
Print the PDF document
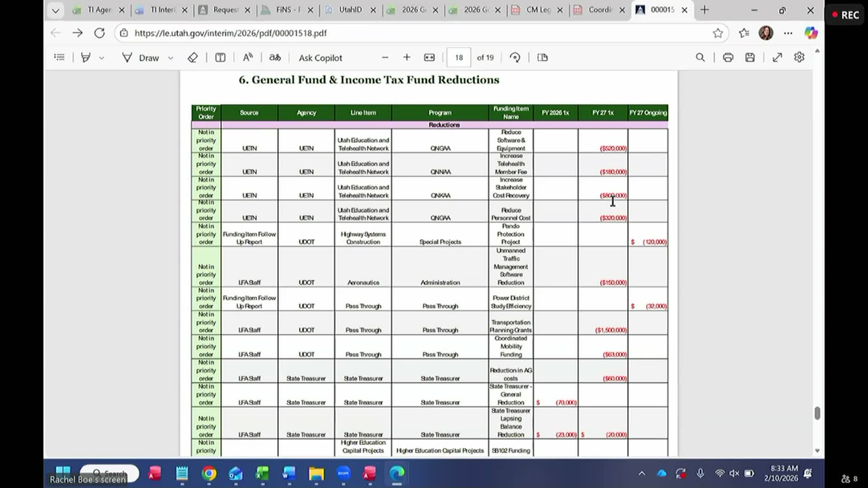pos(728,57)
